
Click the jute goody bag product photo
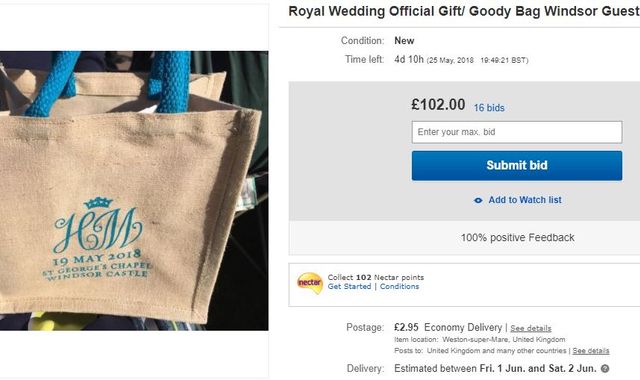coord(134,191)
